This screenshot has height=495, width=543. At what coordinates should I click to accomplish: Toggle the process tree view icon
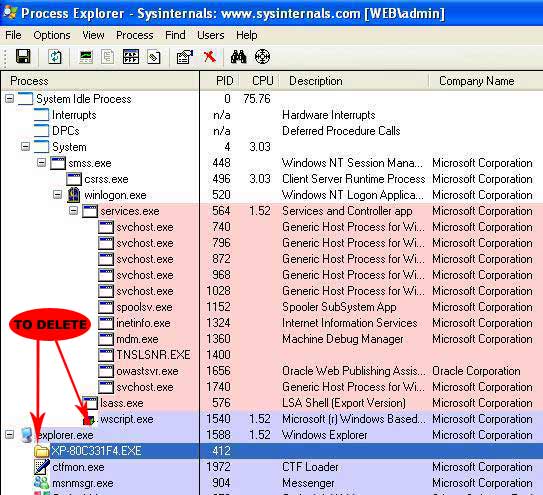[107, 56]
